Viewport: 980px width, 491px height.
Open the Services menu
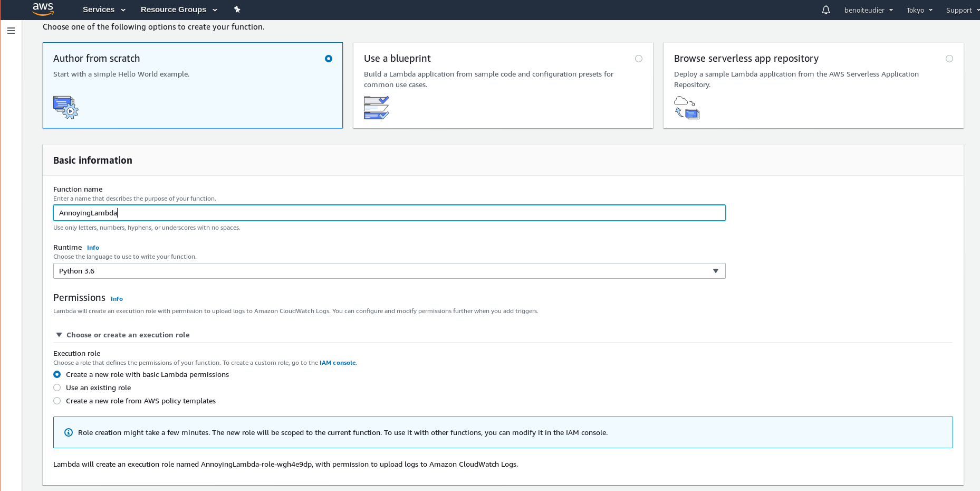pos(103,10)
